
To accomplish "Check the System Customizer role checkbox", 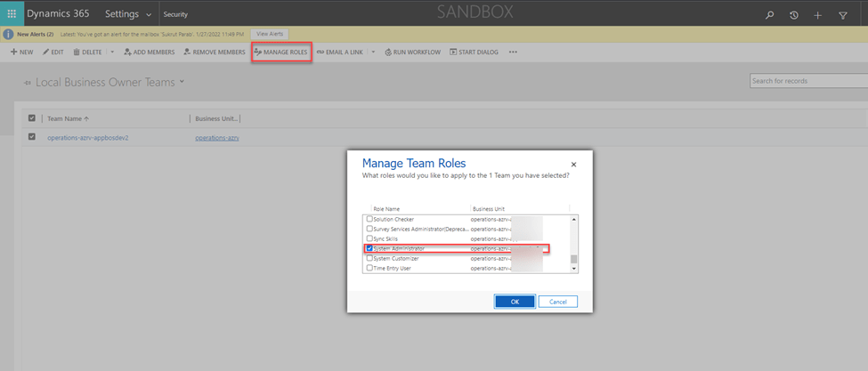I will 370,258.
